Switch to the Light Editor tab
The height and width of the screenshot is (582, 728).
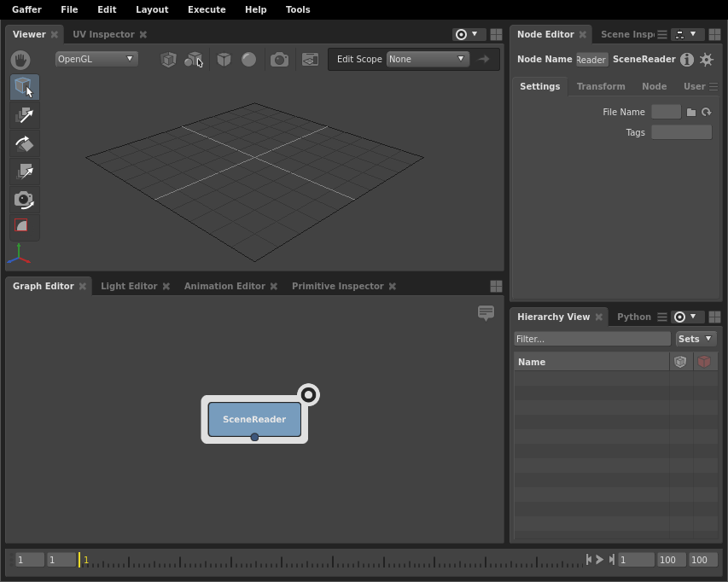tap(129, 286)
